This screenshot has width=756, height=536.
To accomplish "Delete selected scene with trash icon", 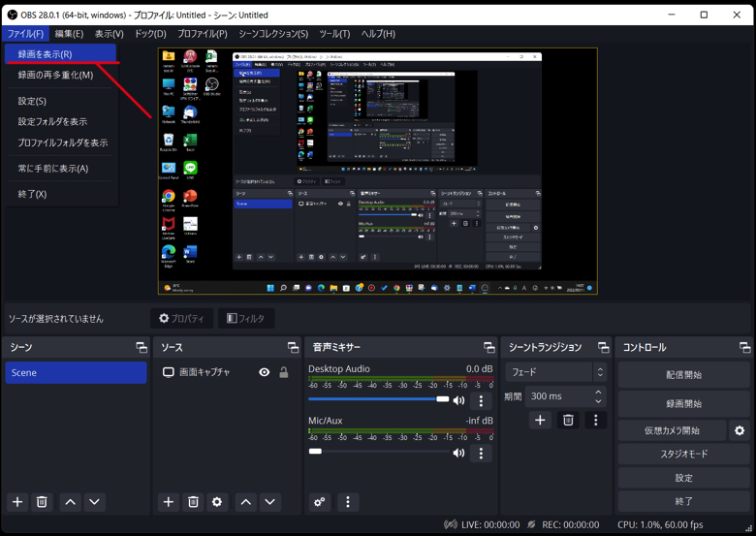I will pyautogui.click(x=42, y=502).
